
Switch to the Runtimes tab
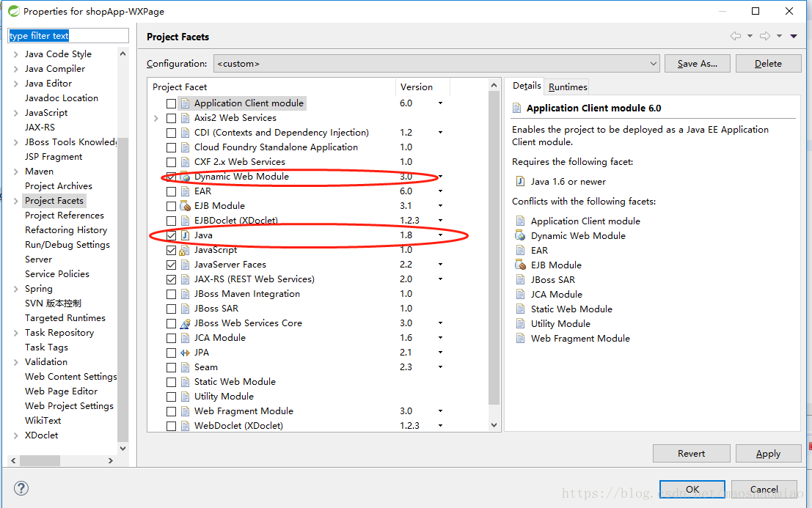tap(568, 87)
